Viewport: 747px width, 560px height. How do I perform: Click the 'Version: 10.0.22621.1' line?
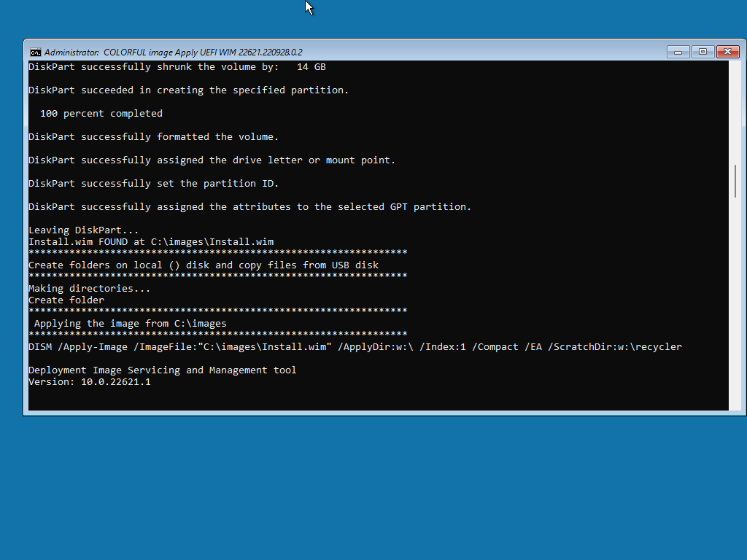[x=90, y=382]
